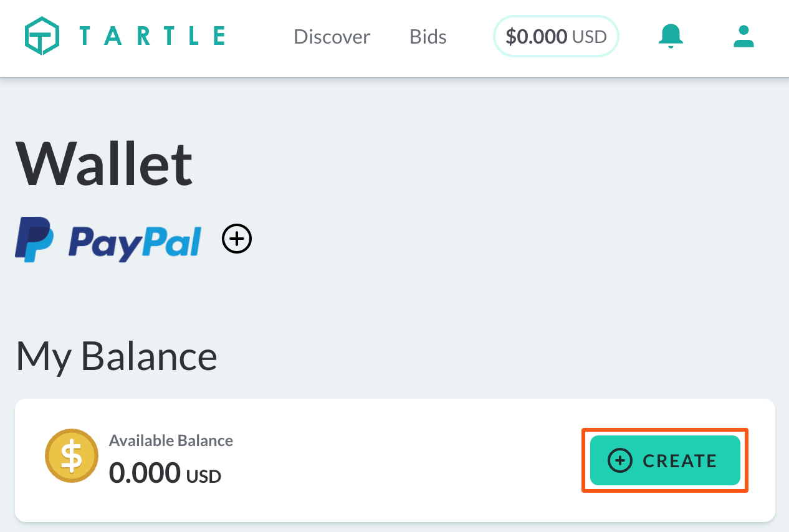The image size is (789, 532).
Task: Click the 0.000 number in balance card
Action: pyautogui.click(x=145, y=473)
